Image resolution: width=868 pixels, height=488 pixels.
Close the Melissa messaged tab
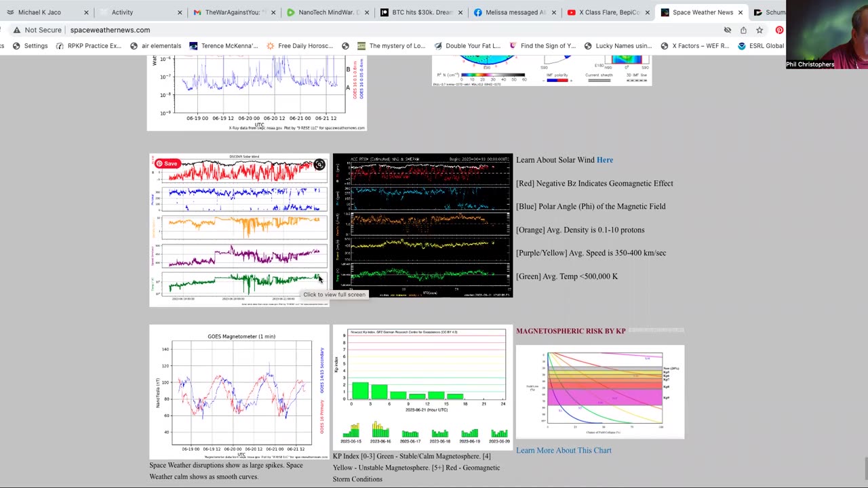554,12
